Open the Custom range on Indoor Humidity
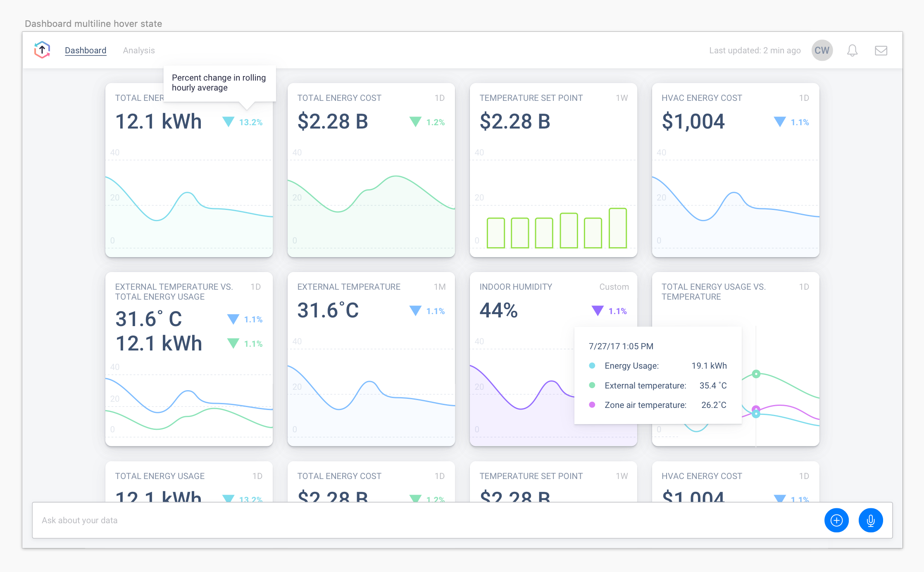924x572 pixels. click(x=614, y=287)
